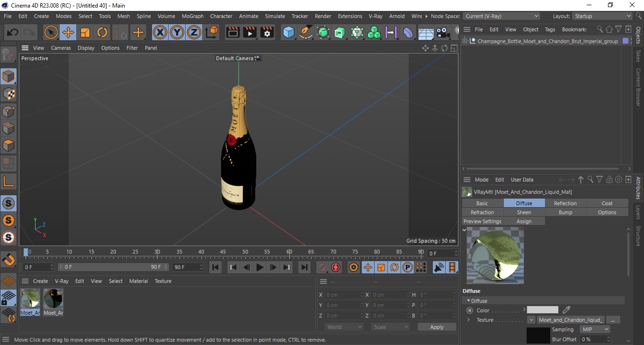Expand the Texture parameter row
The width and height of the screenshot is (644, 345).
tap(469, 320)
